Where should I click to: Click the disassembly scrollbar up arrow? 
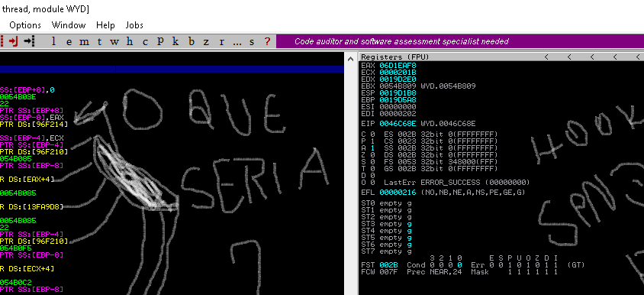click(350, 59)
